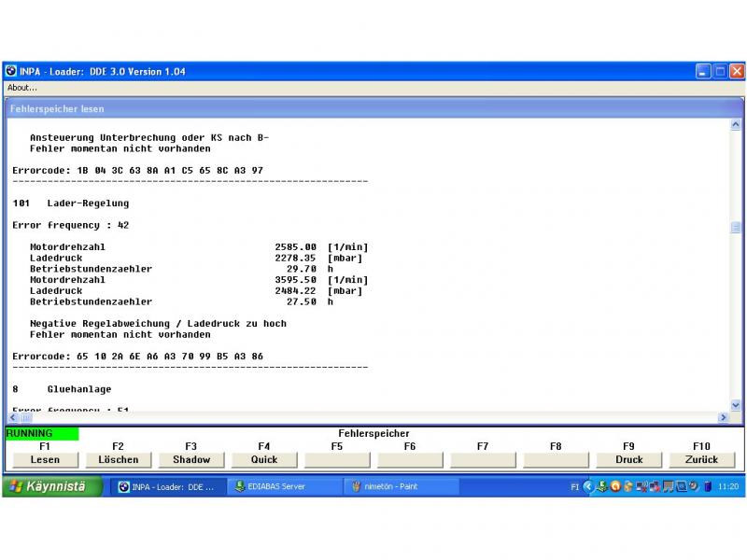This screenshot has height=560, width=747.
Task: Click the F3 Shadow button
Action: click(190, 459)
